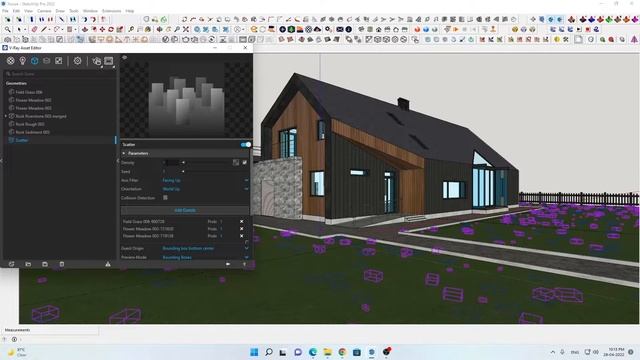Click the Density texture slot swatch
Viewport: 640px width, 360px height.
pos(236,162)
